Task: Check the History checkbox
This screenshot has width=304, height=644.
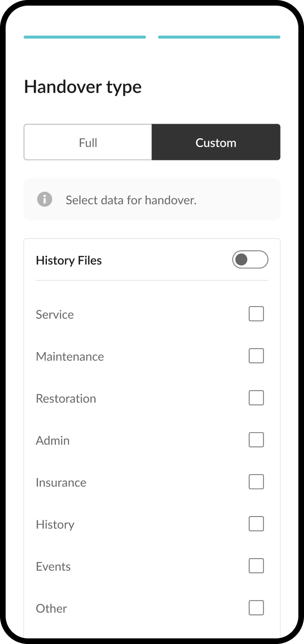Action: tap(256, 524)
